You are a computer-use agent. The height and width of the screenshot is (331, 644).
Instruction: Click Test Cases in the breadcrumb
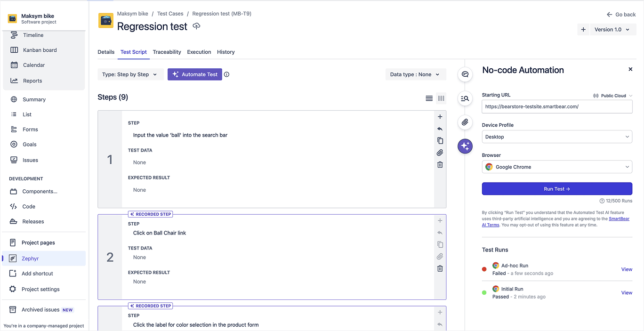pyautogui.click(x=170, y=14)
